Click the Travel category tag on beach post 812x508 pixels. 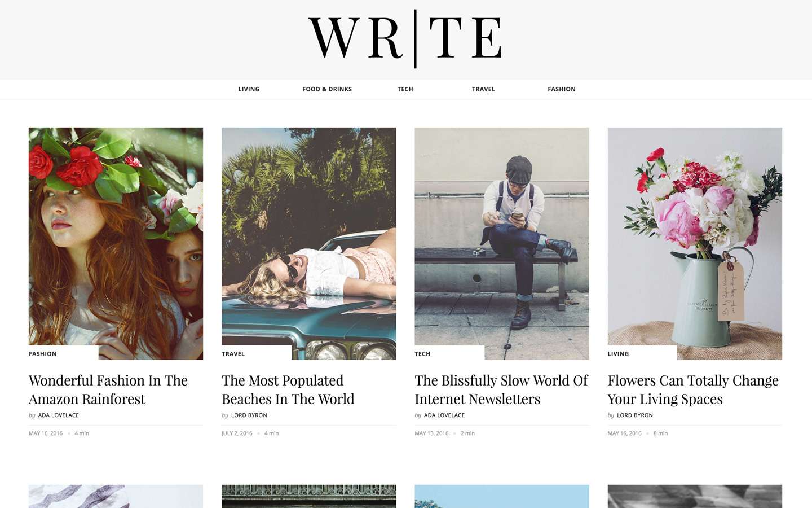[x=233, y=354]
